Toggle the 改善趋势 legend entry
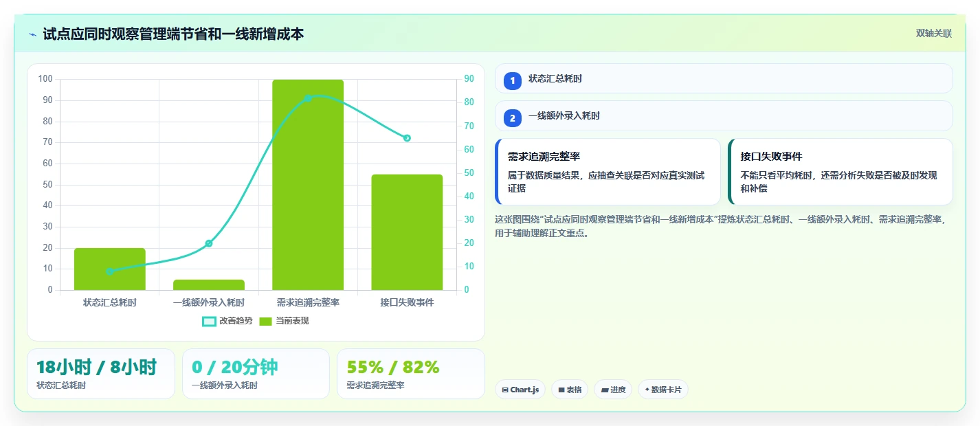This screenshot has height=426, width=980. tap(227, 321)
